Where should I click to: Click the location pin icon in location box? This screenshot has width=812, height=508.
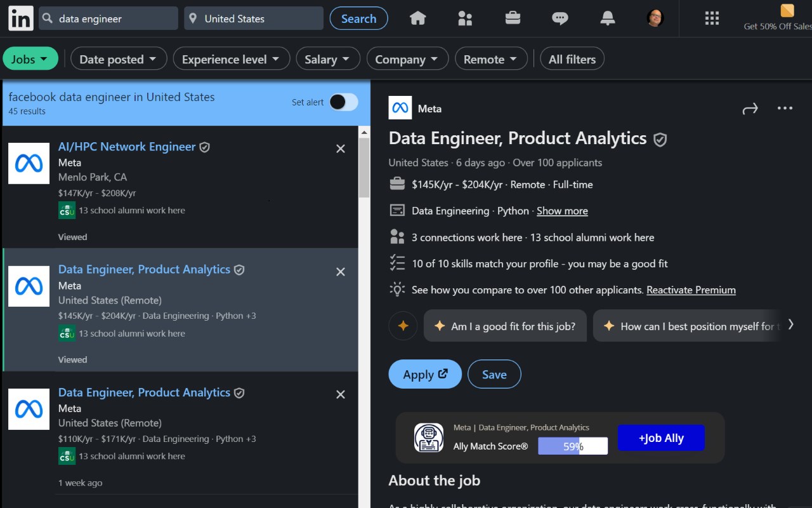(x=193, y=18)
